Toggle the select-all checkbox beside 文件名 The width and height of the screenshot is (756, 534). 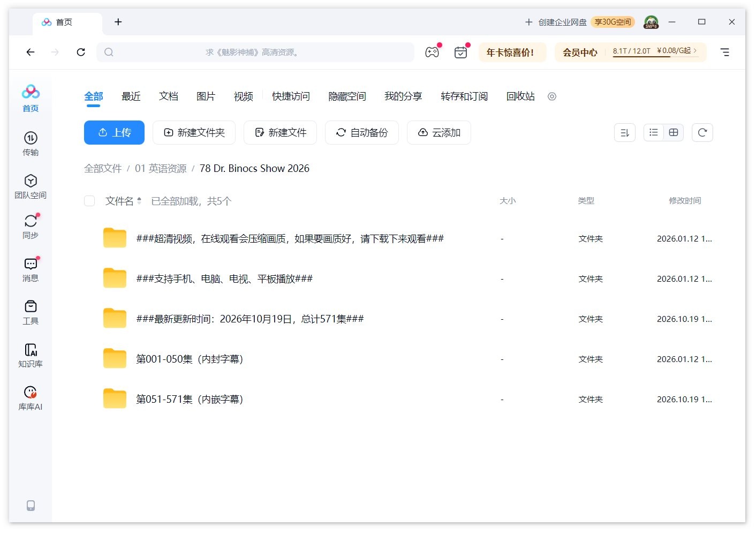[89, 201]
